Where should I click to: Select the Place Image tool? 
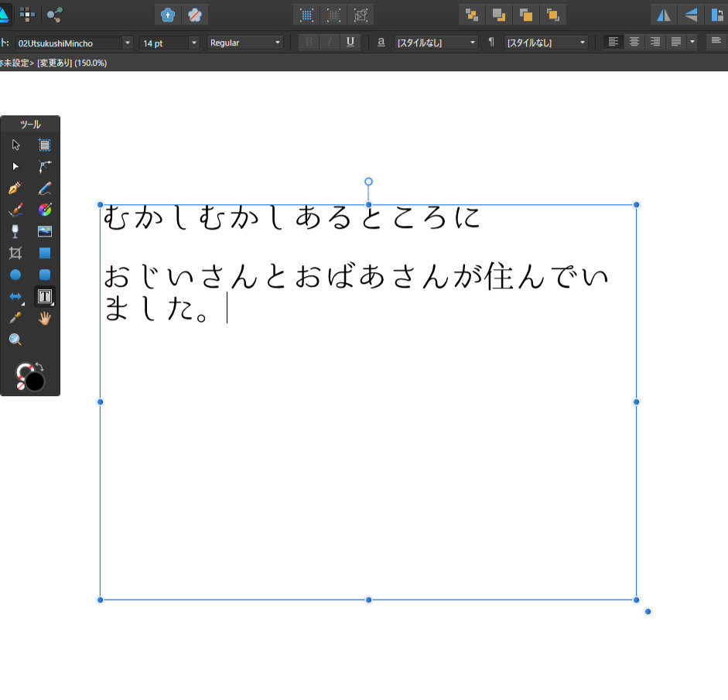pyautogui.click(x=45, y=231)
